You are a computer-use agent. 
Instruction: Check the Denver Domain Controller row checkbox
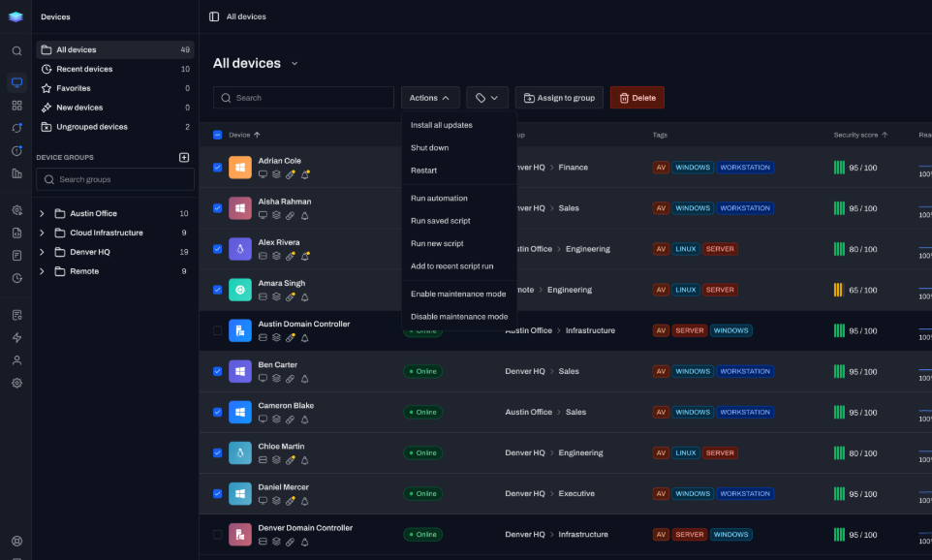coord(218,535)
